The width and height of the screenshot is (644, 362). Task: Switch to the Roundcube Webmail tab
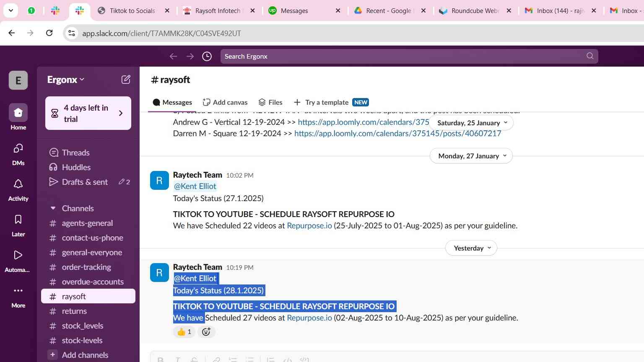[475, 10]
